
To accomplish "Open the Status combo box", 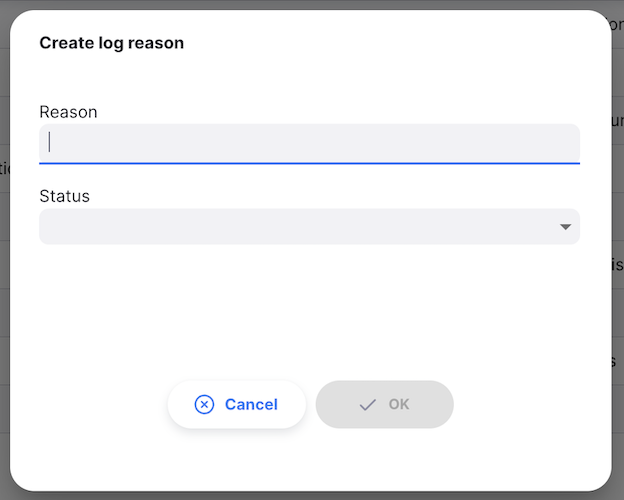I will 309,227.
